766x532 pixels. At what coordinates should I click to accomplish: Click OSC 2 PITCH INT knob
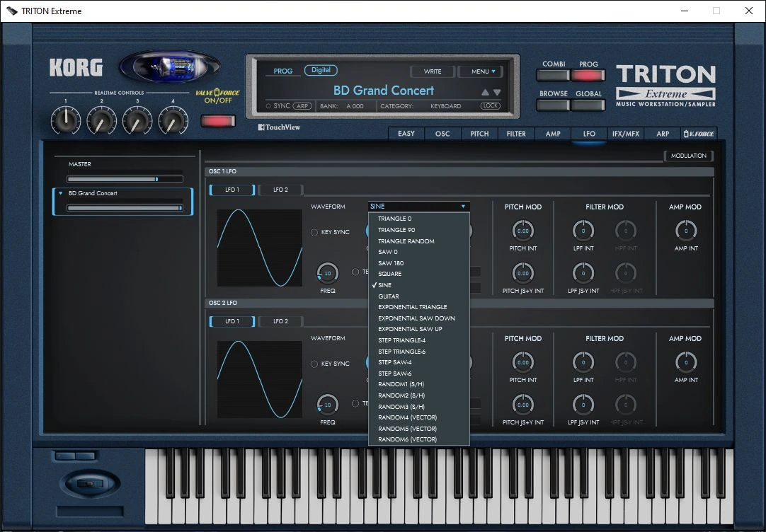(522, 363)
